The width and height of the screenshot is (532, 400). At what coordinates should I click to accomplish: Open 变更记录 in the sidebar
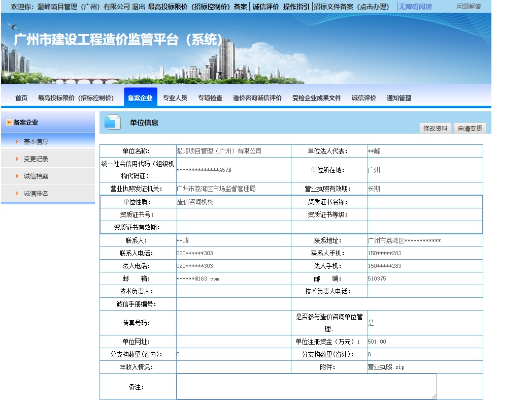(36, 159)
